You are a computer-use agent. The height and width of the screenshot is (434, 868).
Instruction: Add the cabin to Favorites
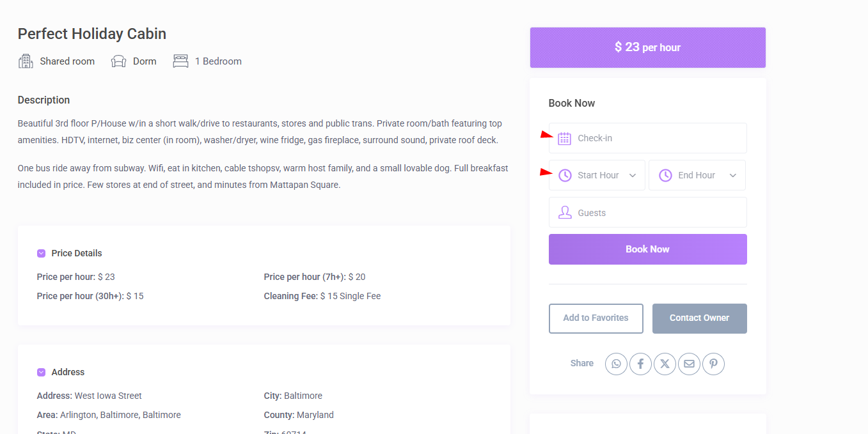pyautogui.click(x=596, y=318)
